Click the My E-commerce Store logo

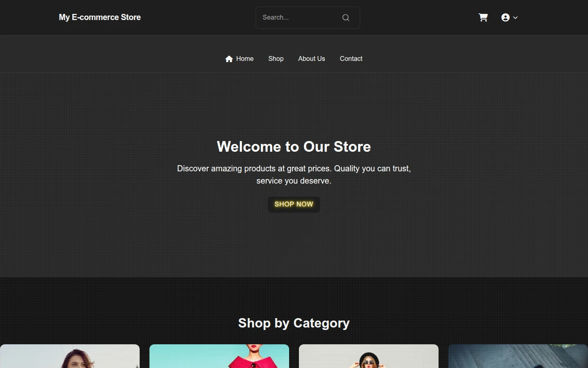coord(100,17)
